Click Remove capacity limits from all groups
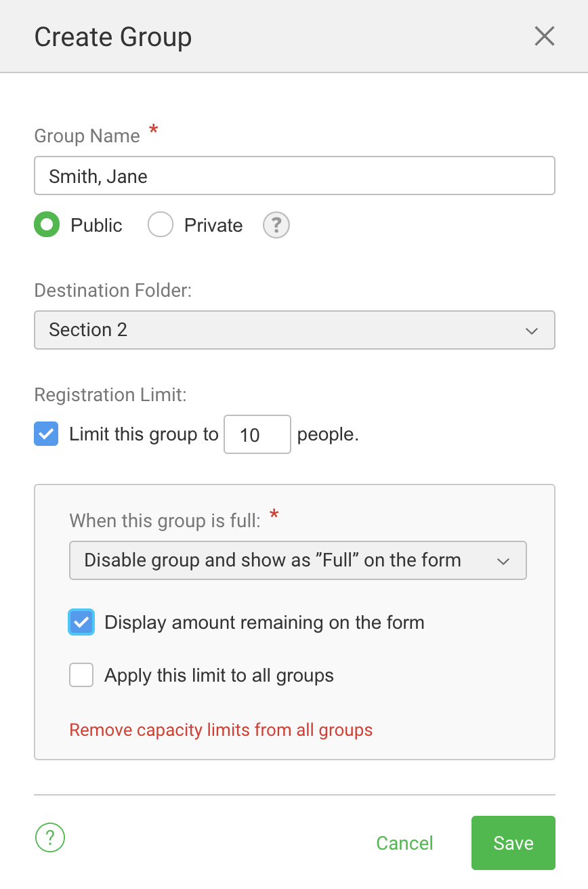The height and width of the screenshot is (889, 588). [221, 730]
